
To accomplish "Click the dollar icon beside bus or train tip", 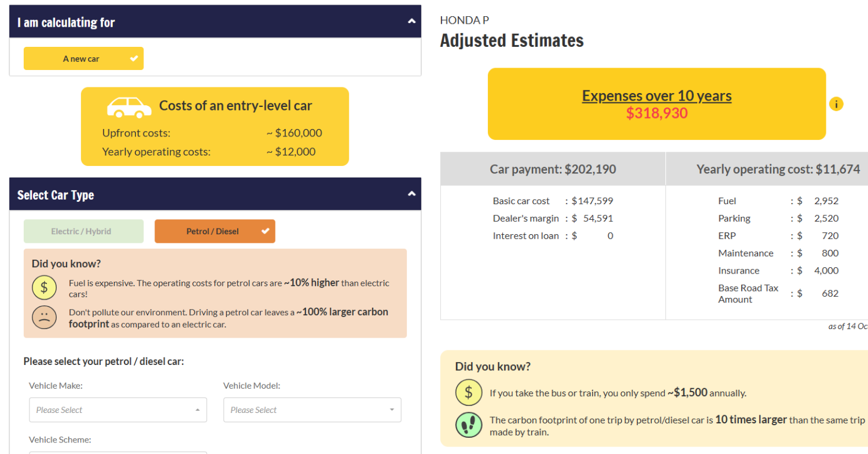I will [468, 393].
